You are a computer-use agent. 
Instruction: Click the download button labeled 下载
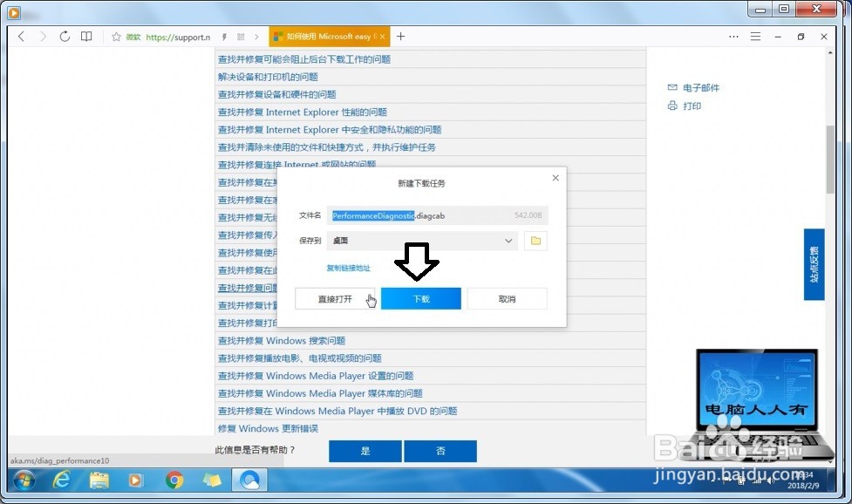(421, 299)
